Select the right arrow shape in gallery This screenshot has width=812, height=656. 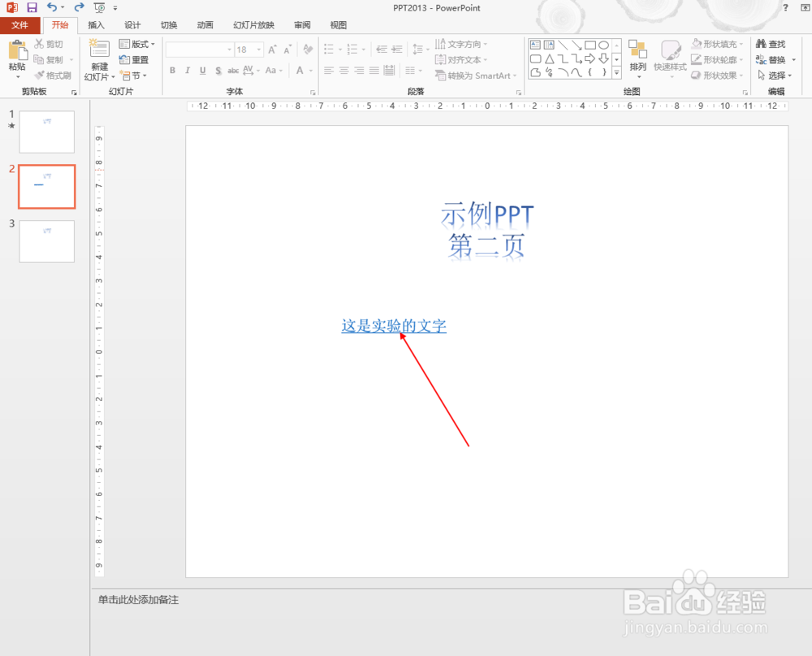tap(590, 58)
